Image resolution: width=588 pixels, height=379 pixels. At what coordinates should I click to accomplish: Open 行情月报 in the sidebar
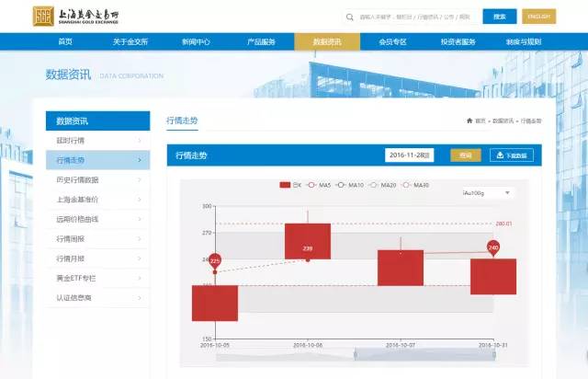(98, 258)
